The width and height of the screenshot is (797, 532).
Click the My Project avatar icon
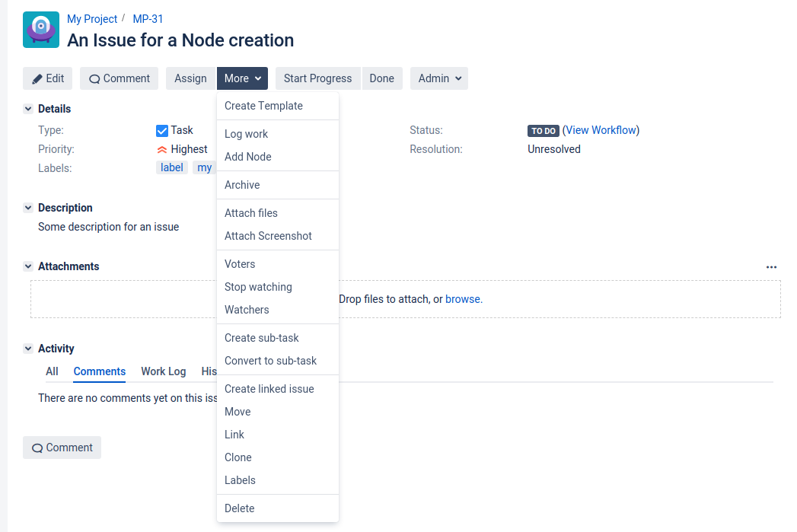click(41, 30)
